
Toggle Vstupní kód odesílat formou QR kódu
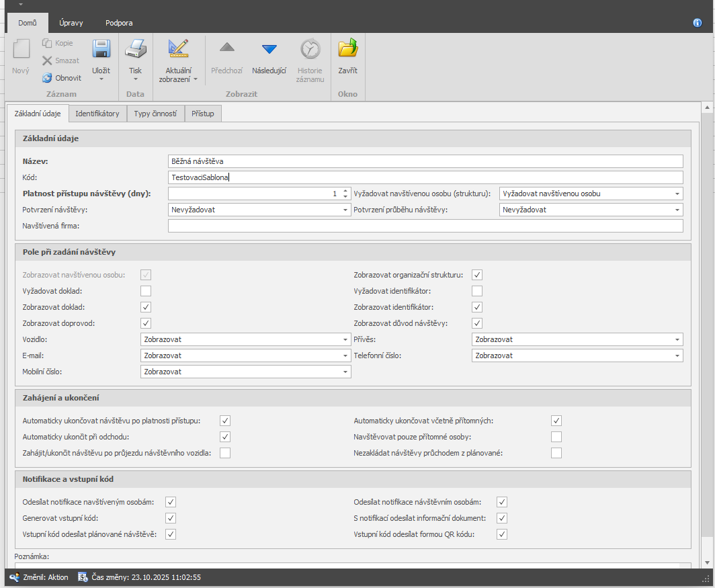(502, 534)
